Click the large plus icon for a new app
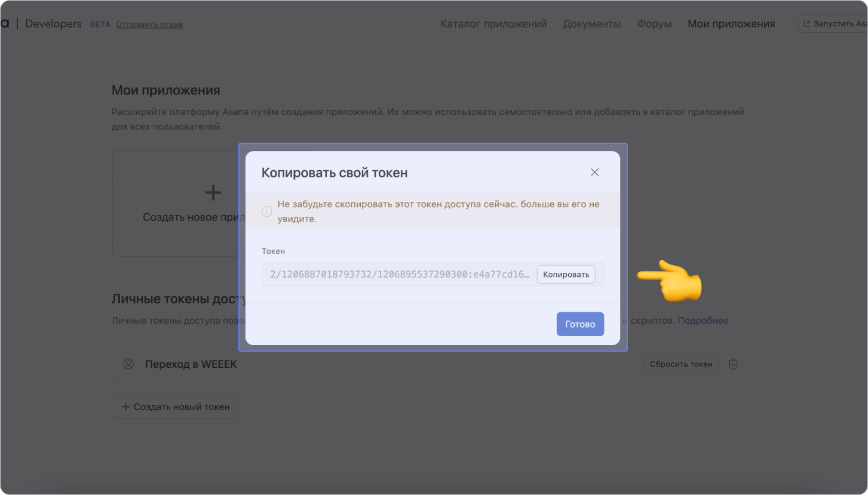This screenshot has height=495, width=868. (x=213, y=192)
